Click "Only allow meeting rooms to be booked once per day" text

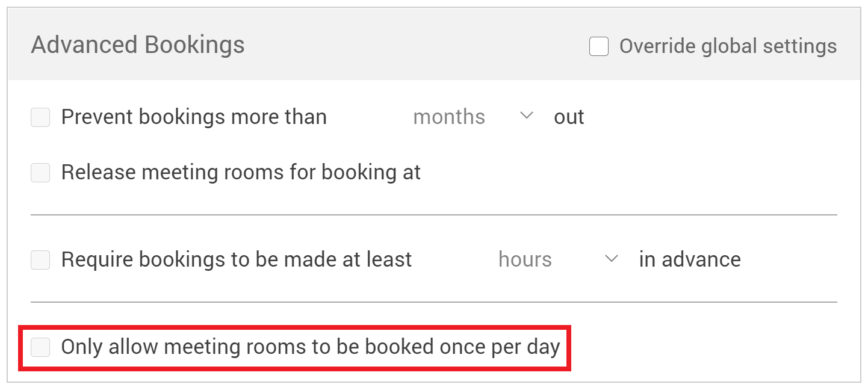point(311,347)
